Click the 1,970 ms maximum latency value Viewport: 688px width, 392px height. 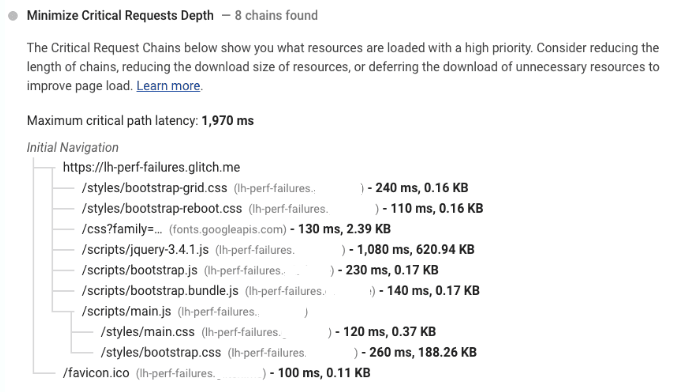point(228,121)
